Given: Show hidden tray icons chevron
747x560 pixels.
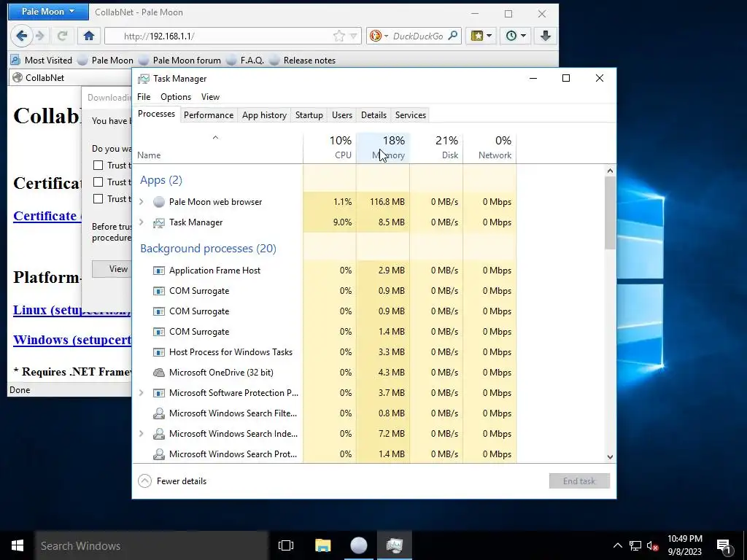Looking at the screenshot, I should coord(617,545).
